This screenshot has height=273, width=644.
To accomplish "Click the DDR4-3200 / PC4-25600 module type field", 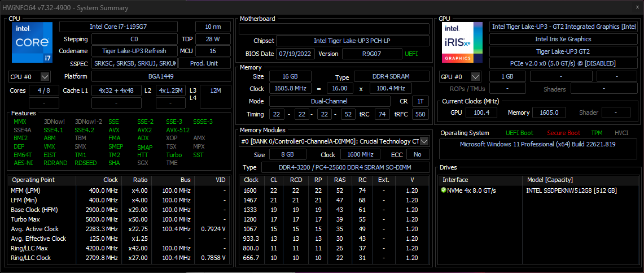I will pyautogui.click(x=345, y=167).
